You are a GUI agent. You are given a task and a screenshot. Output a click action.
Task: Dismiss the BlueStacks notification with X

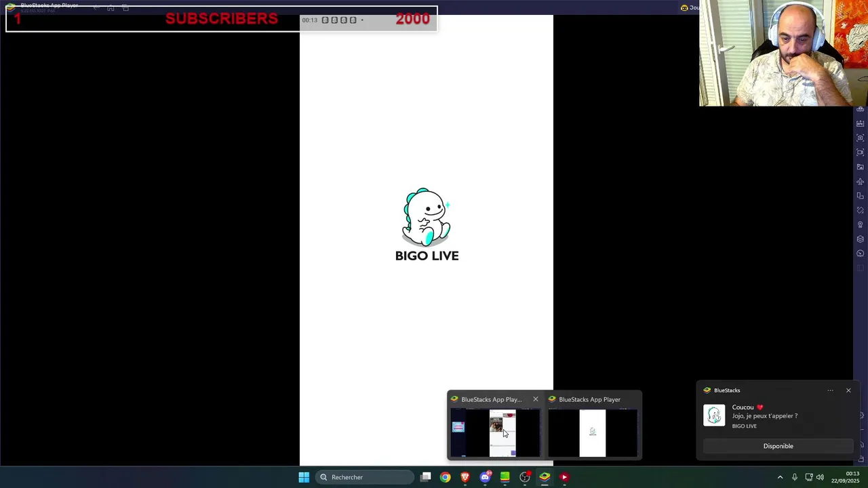(848, 390)
